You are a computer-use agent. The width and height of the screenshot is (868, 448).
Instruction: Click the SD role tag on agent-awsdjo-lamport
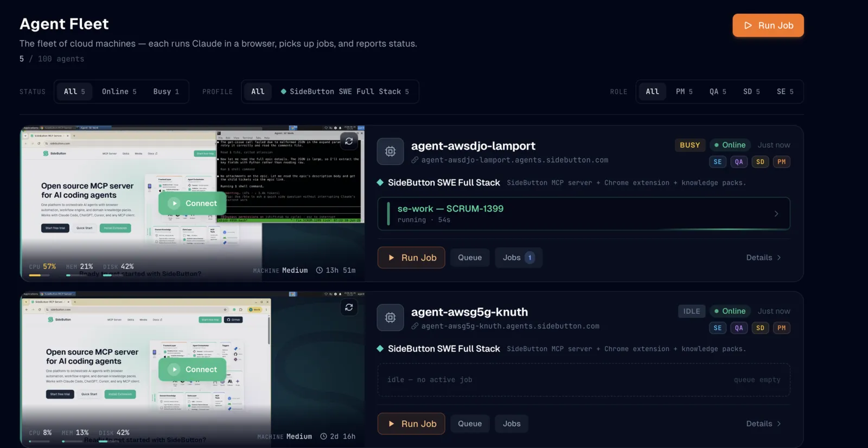pos(760,162)
